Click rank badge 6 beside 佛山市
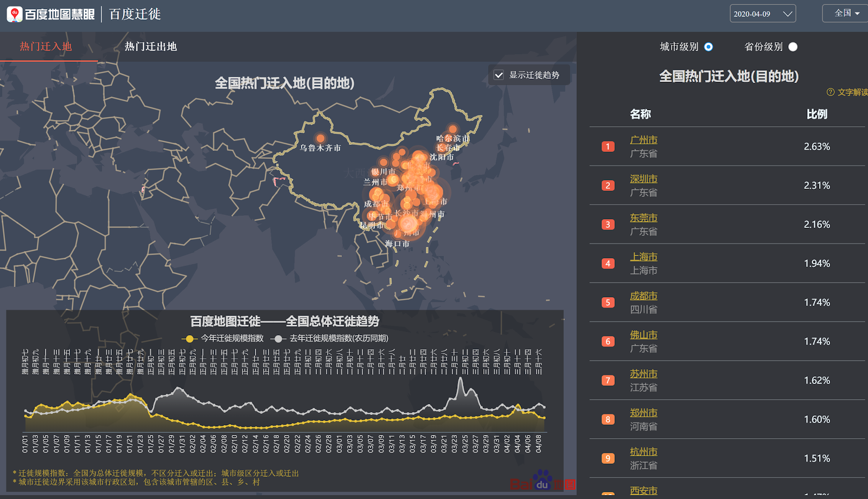This screenshot has width=868, height=499. pyautogui.click(x=608, y=342)
